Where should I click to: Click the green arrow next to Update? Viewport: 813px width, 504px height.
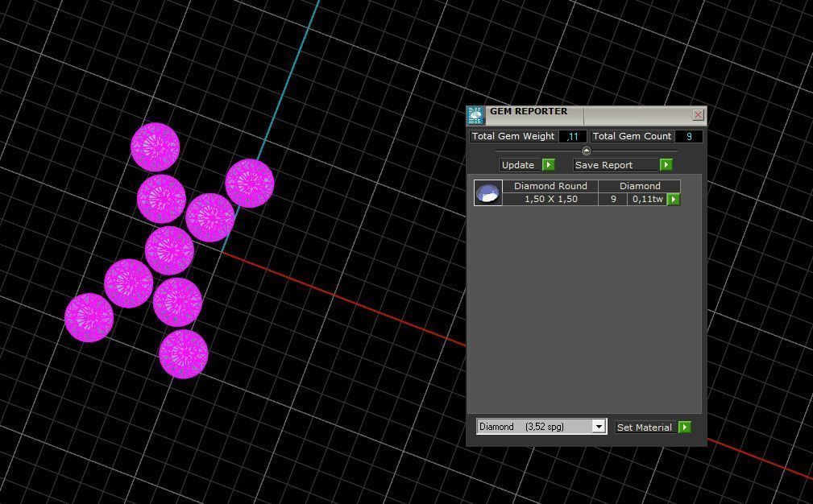point(548,165)
